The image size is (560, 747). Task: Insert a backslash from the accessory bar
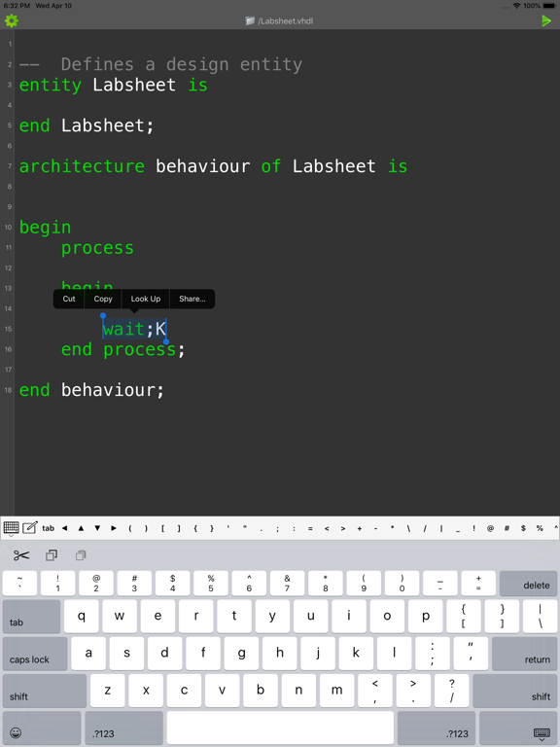[x=408, y=528]
